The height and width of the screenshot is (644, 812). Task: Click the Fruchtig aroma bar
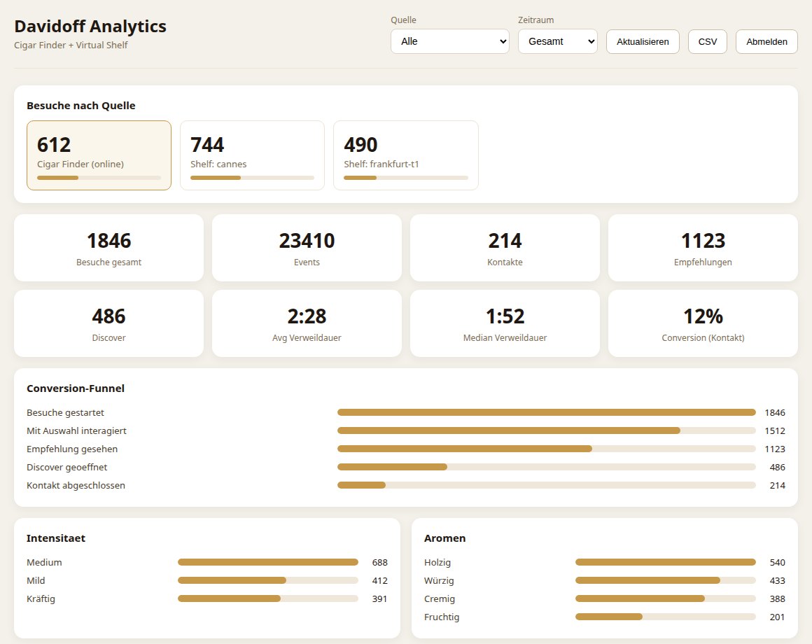point(666,617)
